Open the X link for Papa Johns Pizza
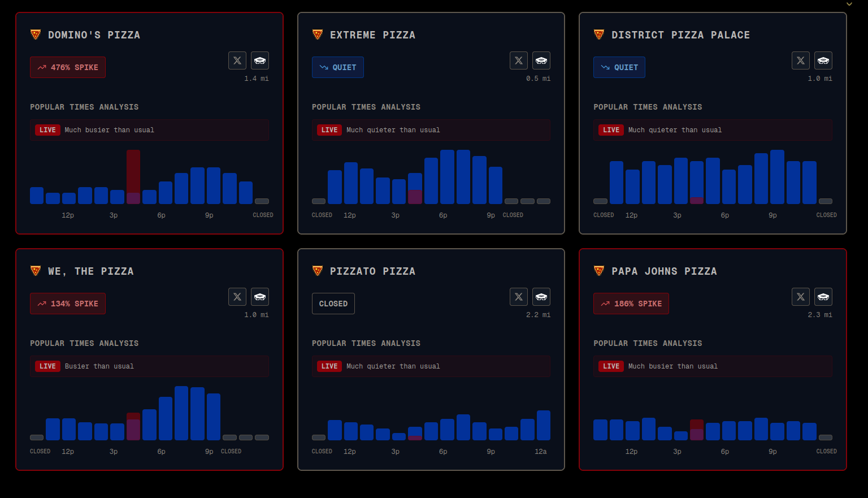Image resolution: width=868 pixels, height=498 pixels. coord(801,297)
